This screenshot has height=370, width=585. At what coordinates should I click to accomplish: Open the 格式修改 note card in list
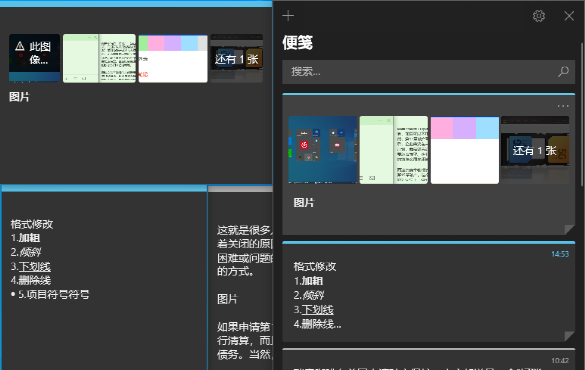[x=428, y=292]
